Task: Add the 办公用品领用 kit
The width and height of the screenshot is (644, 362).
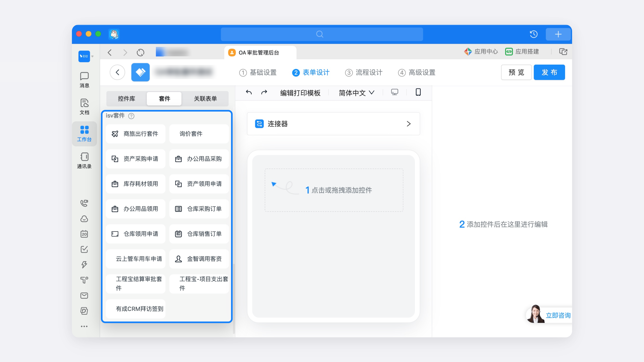Action: 136,209
